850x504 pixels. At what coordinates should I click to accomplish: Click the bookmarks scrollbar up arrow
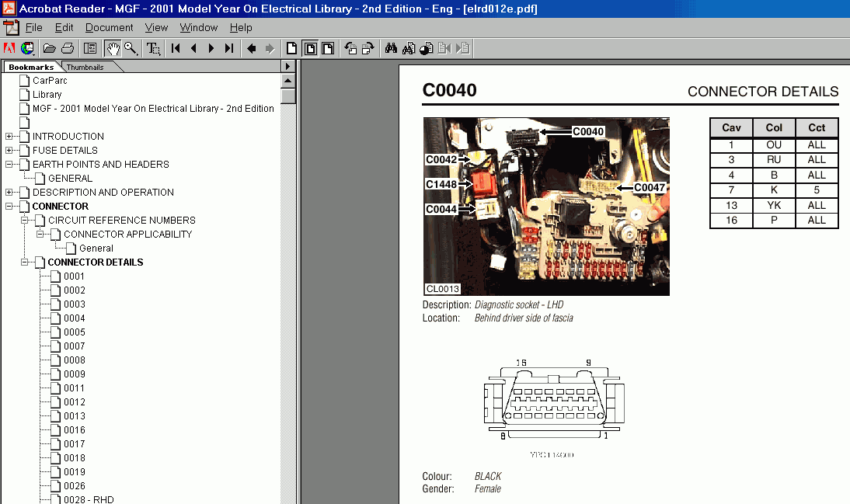[287, 81]
